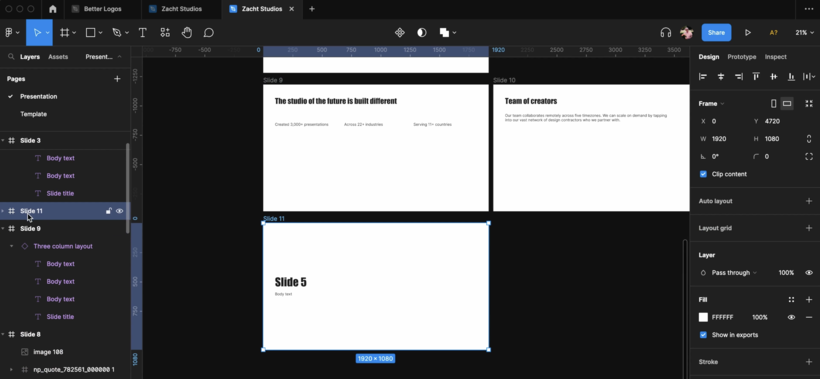
Task: Open the Resources tool
Action: (165, 32)
